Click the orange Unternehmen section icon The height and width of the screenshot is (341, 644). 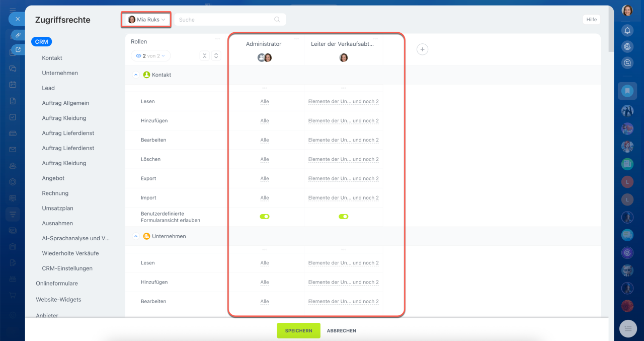tap(147, 236)
